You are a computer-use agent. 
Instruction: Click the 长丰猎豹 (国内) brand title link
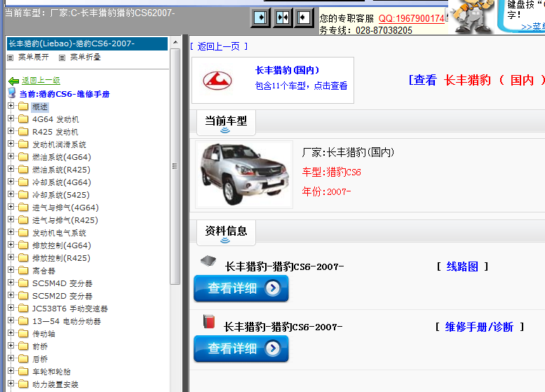point(287,70)
